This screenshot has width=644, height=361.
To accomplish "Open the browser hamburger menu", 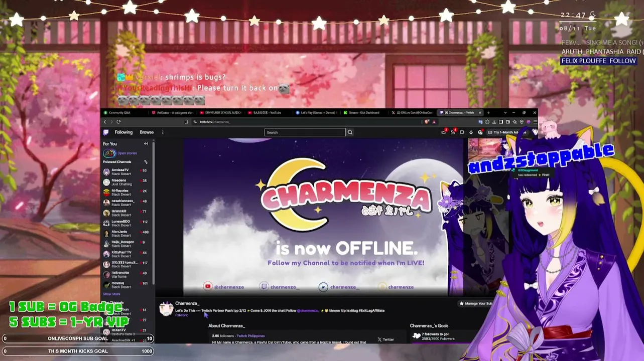I will coord(535,122).
